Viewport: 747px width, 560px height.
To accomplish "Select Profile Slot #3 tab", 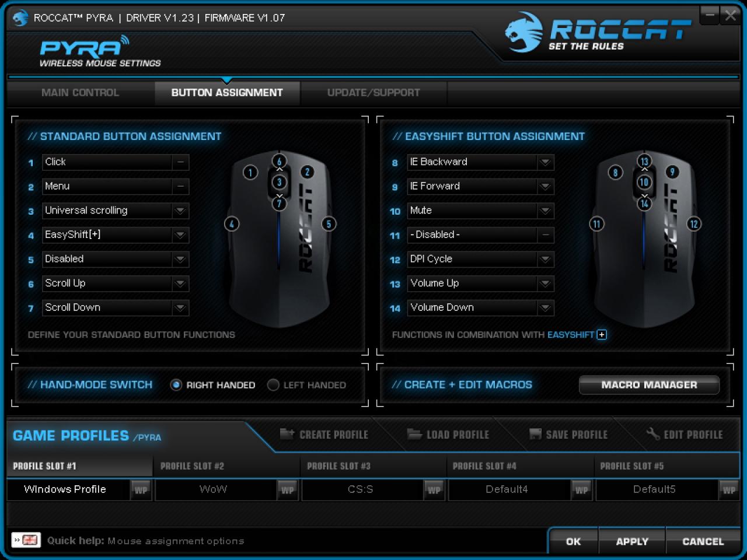I will tap(374, 466).
